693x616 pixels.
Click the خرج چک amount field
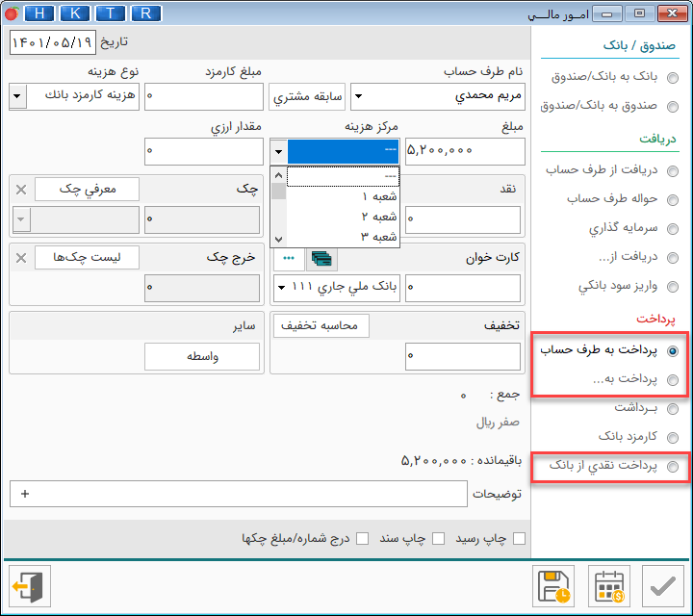tap(202, 288)
